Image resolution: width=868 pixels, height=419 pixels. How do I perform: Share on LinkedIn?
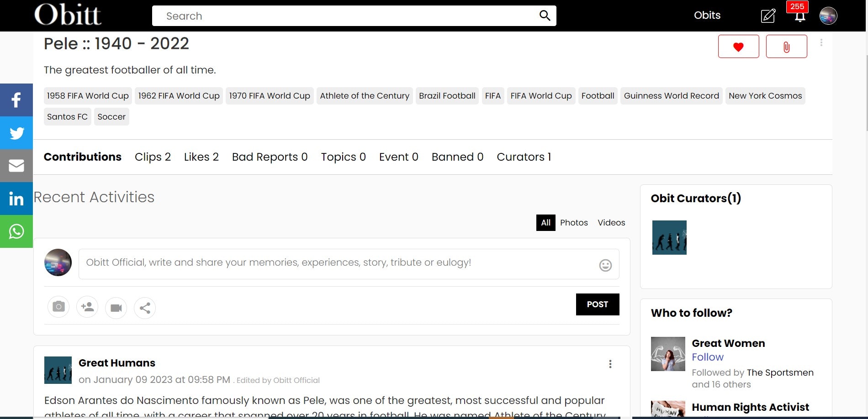(16, 199)
